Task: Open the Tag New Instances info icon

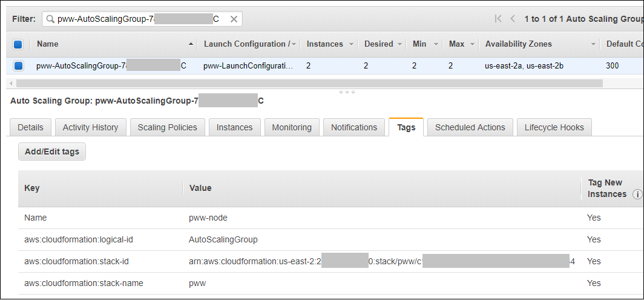Action: [x=637, y=194]
